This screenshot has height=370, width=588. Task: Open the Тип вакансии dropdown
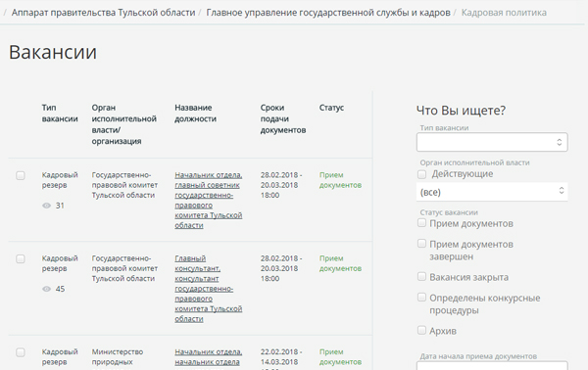pos(492,142)
